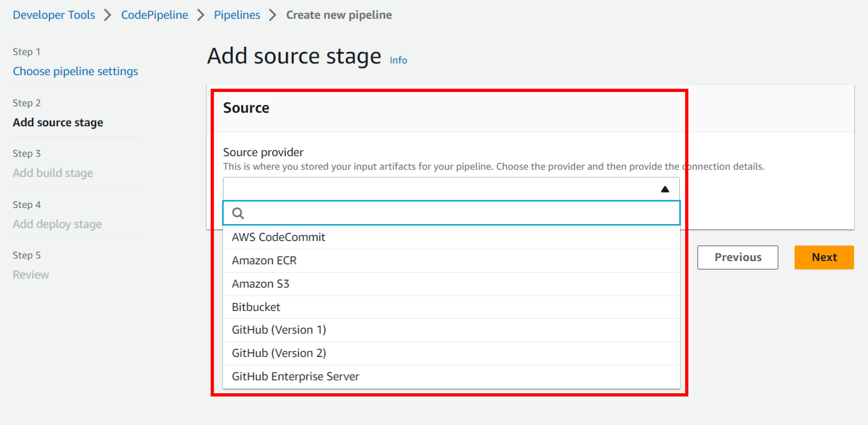
Task: Choose GitHub (Version 2) option
Action: 279,353
